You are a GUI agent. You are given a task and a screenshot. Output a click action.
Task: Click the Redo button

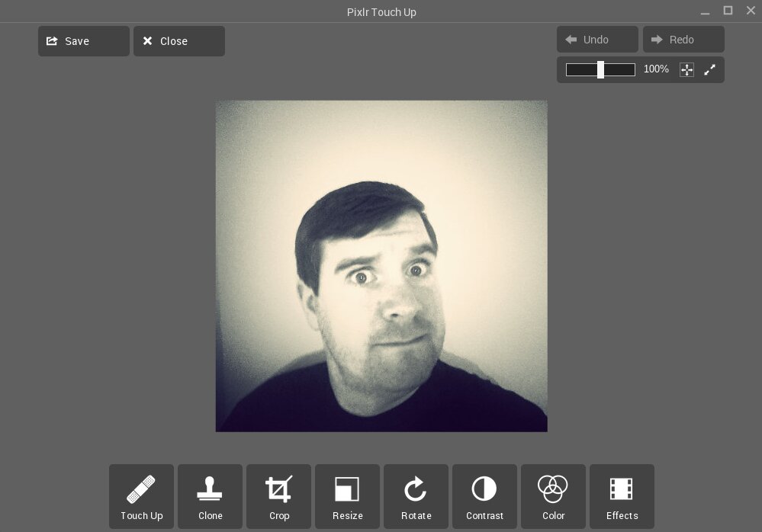683,40
